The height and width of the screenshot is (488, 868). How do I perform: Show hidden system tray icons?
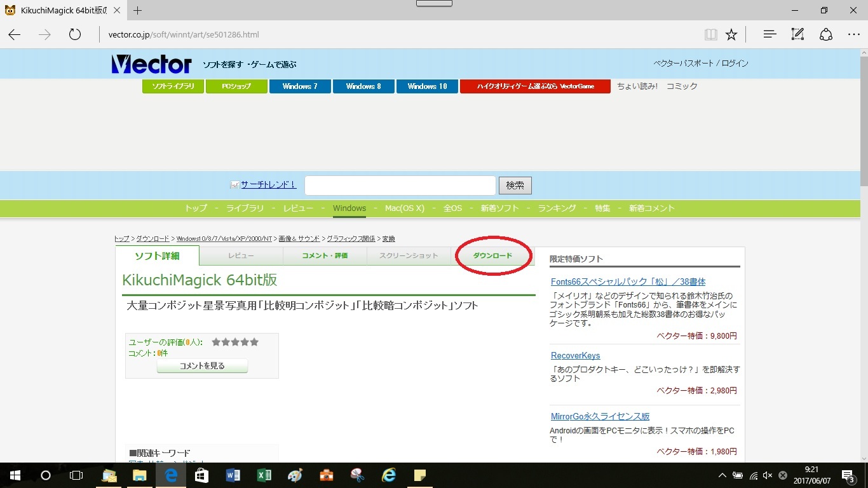click(722, 475)
